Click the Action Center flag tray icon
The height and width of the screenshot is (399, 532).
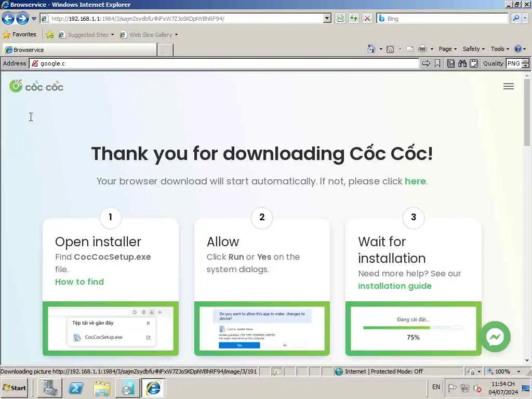coord(452,388)
